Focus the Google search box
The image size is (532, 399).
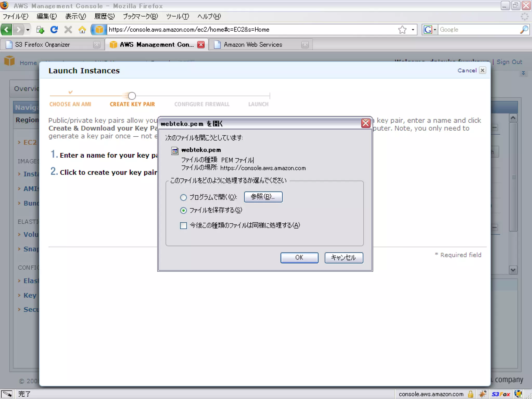pos(479,30)
